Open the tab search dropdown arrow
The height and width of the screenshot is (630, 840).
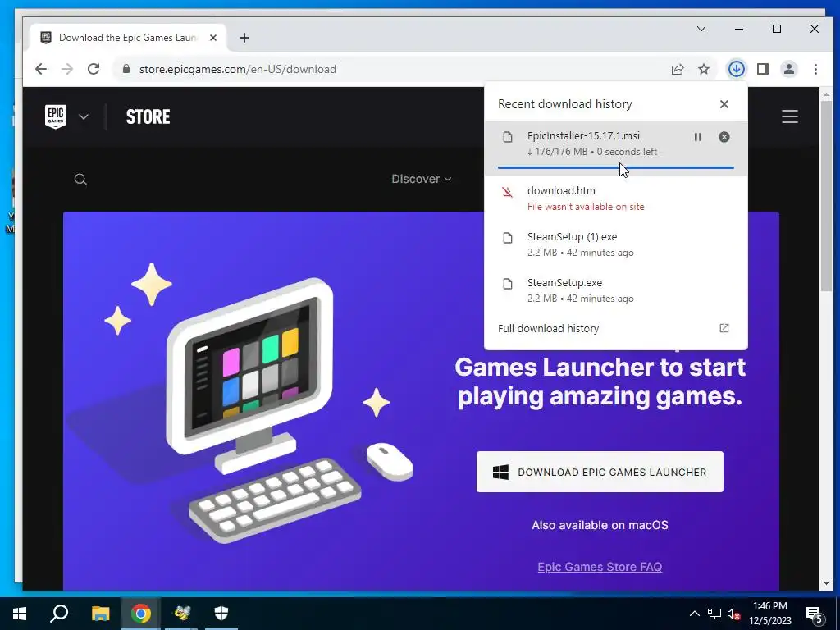701,29
